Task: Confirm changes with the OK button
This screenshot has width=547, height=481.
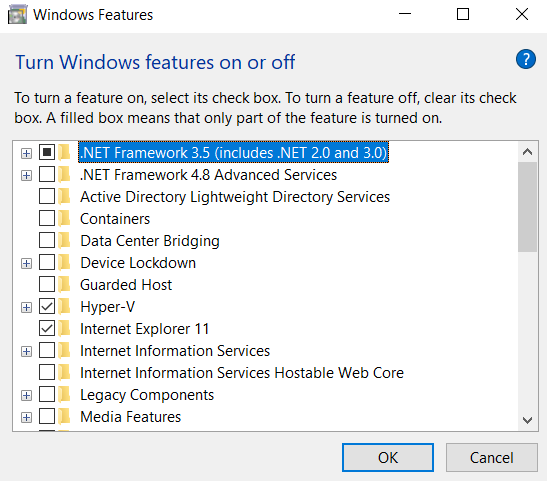Action: 388,457
